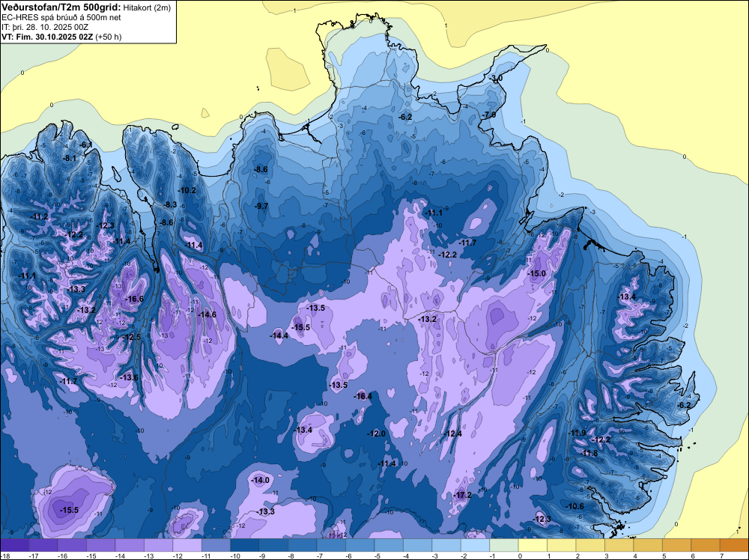749x560 pixels.
Task: Click the legend tick label -14
Action: (x=120, y=556)
